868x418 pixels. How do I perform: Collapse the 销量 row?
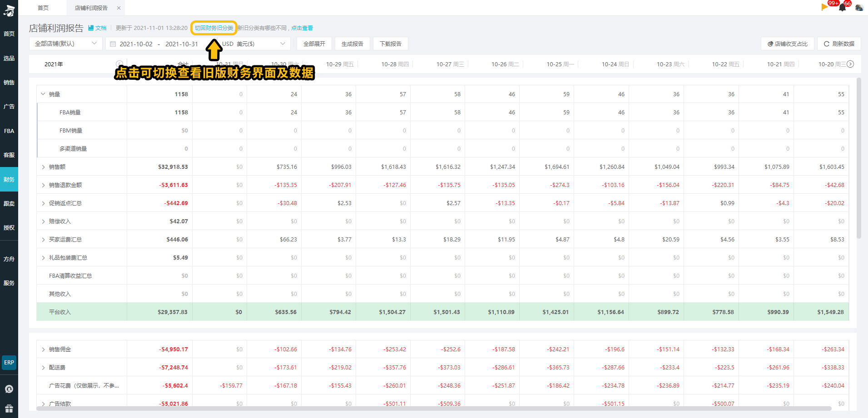tap(43, 94)
